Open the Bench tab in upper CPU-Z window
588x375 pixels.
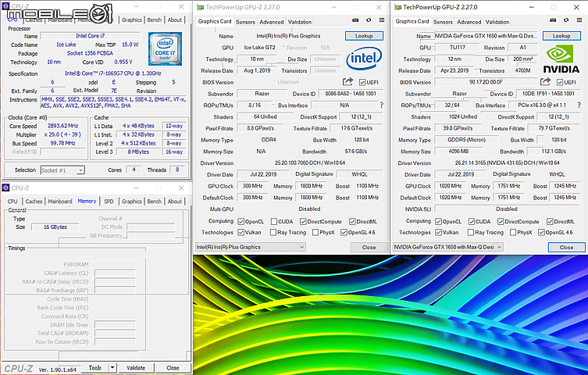coord(154,20)
